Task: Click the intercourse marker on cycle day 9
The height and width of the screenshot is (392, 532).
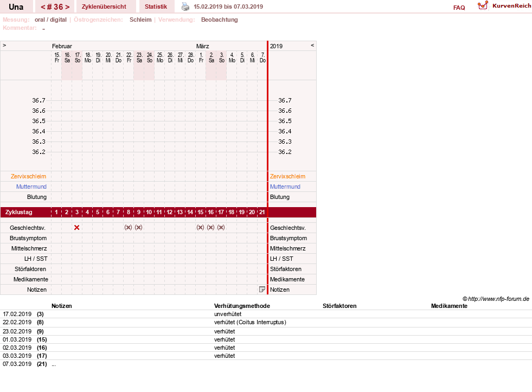Action: click(138, 228)
